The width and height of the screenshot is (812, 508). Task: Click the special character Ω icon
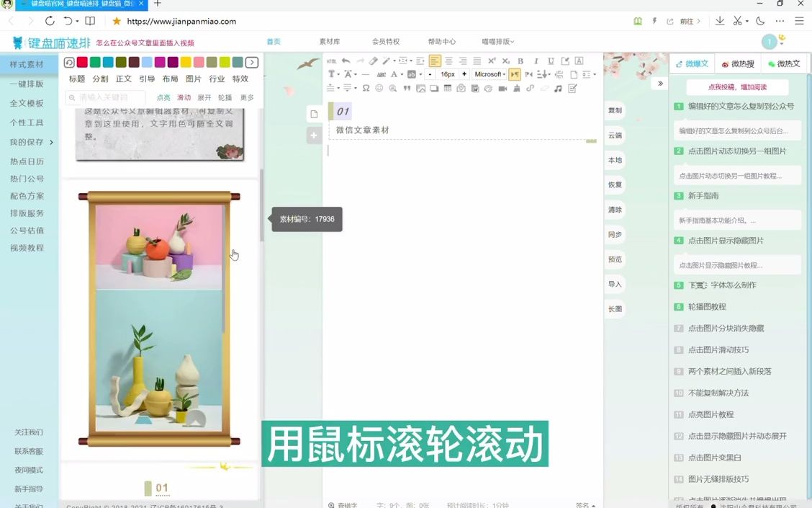367,87
